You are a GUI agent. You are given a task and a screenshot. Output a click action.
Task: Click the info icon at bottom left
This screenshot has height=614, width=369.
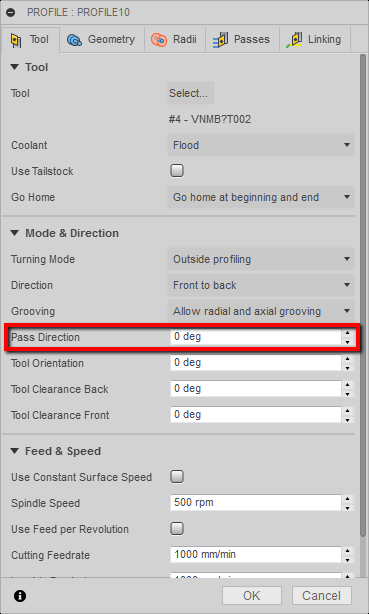(20, 596)
